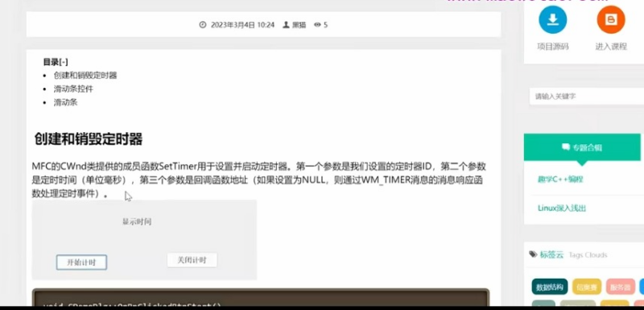Select the yellow 信奥赛 tag

click(x=587, y=287)
